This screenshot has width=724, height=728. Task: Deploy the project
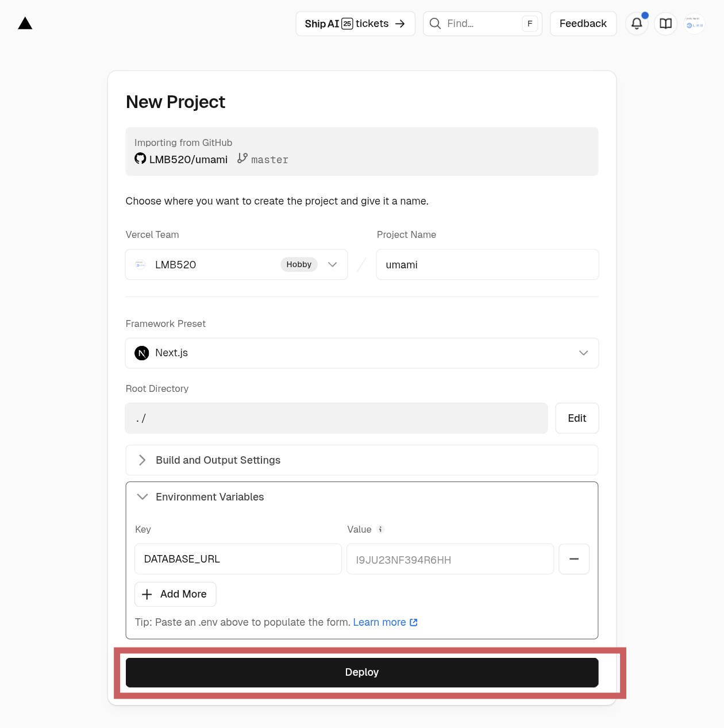point(361,672)
